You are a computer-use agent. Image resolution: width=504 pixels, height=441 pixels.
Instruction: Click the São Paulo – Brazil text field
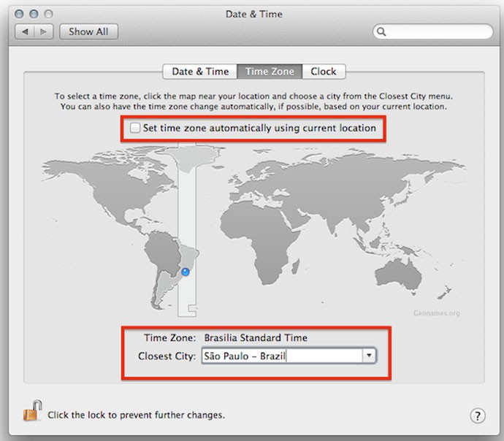coord(281,356)
